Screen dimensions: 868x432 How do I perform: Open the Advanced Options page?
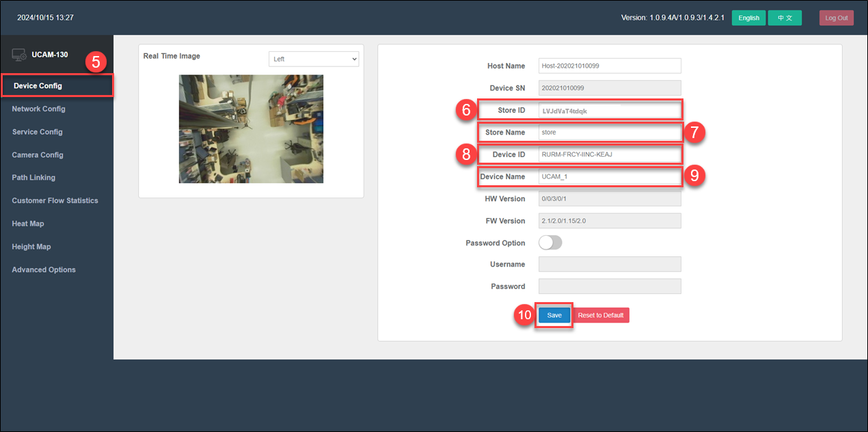point(43,269)
